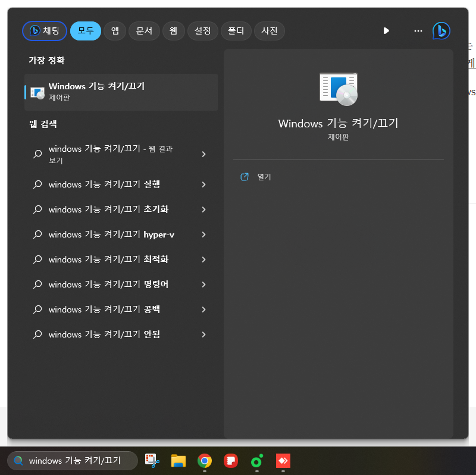The width and height of the screenshot is (476, 475).
Task: Switch to the 문서 filter tab
Action: click(x=144, y=31)
